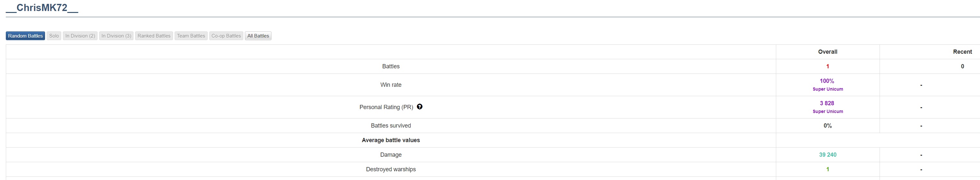This screenshot has width=980, height=180.
Task: Click the Destroyed warships row label
Action: [391, 169]
